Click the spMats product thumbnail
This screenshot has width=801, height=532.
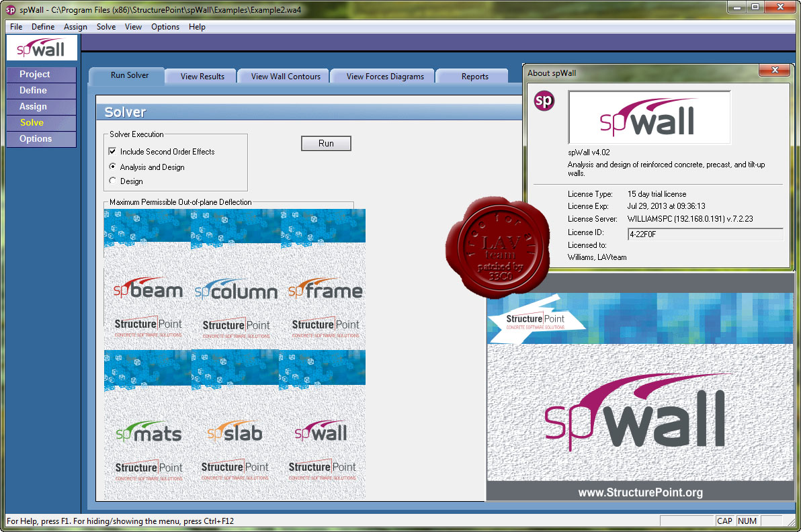148,424
